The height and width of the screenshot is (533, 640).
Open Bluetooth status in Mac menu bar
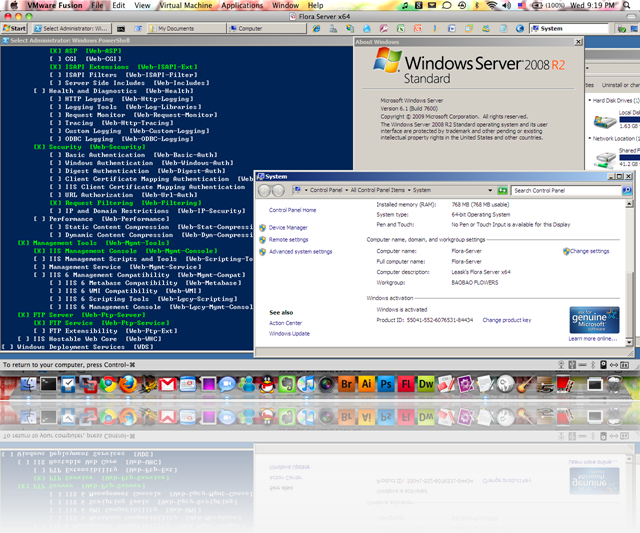point(477,5)
